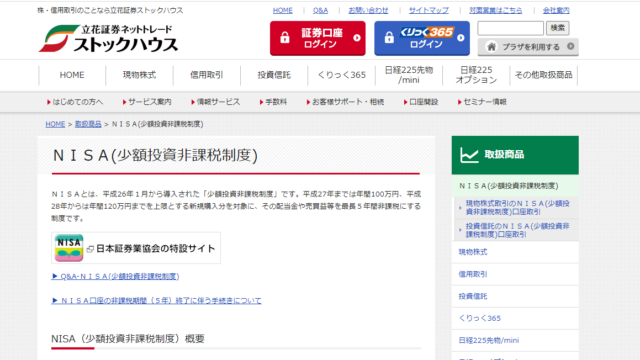Viewport: 640px width, 360px height.
Task: Open プラザを利用する button
Action: [528, 47]
